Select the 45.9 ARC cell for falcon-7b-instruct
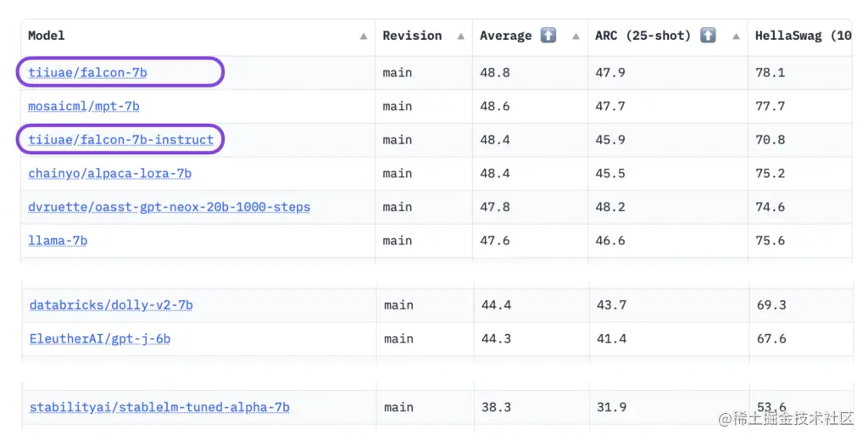The image size is (868, 441). 668,140
